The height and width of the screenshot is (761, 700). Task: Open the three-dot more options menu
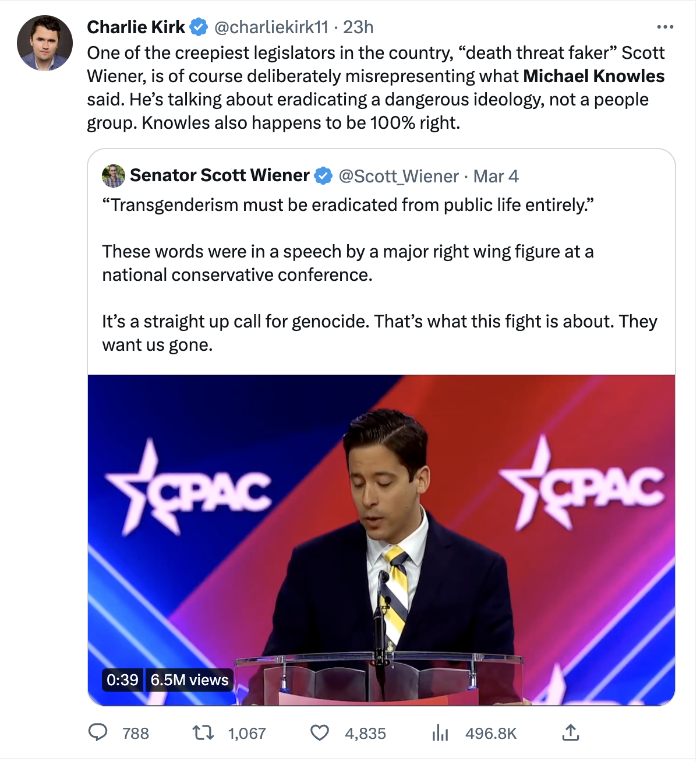664,27
